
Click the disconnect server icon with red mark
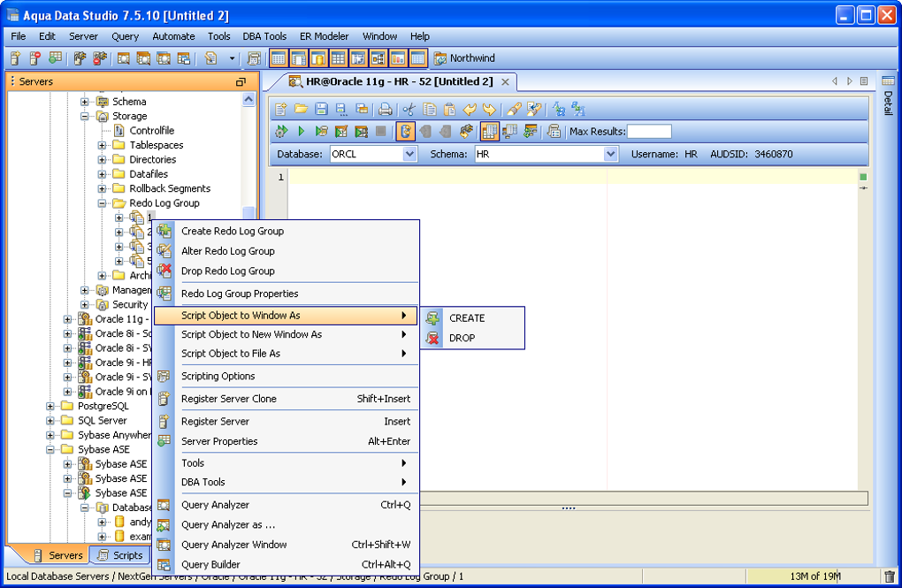(100, 58)
